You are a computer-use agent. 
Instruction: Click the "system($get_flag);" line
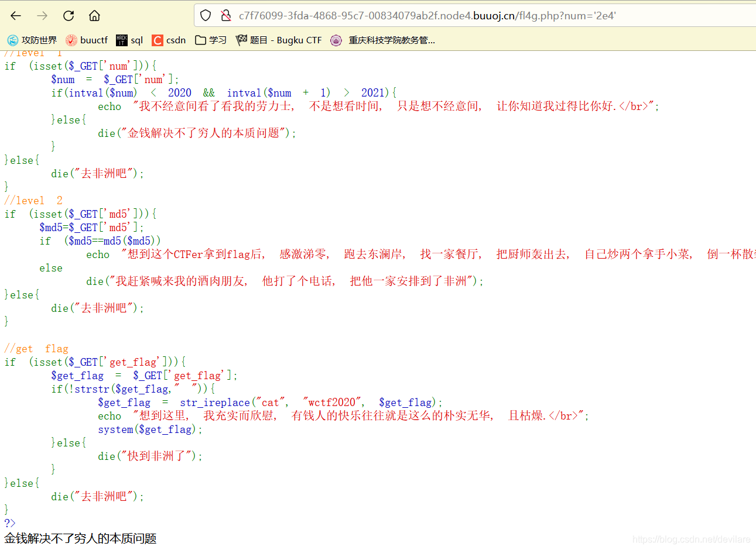click(x=150, y=429)
